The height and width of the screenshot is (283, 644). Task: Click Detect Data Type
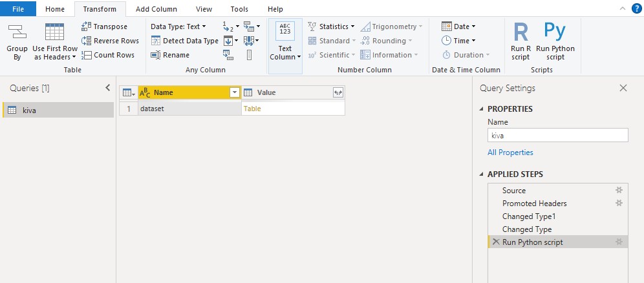coord(185,41)
